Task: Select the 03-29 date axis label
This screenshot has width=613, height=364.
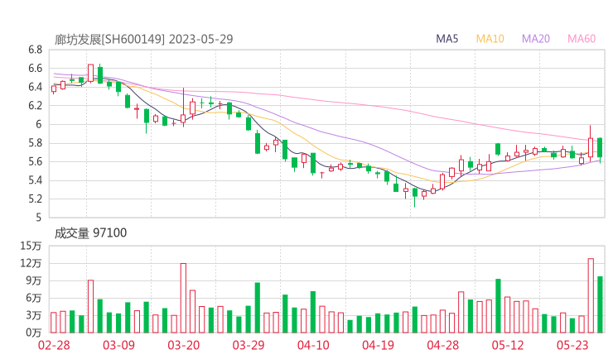Action: pos(249,345)
